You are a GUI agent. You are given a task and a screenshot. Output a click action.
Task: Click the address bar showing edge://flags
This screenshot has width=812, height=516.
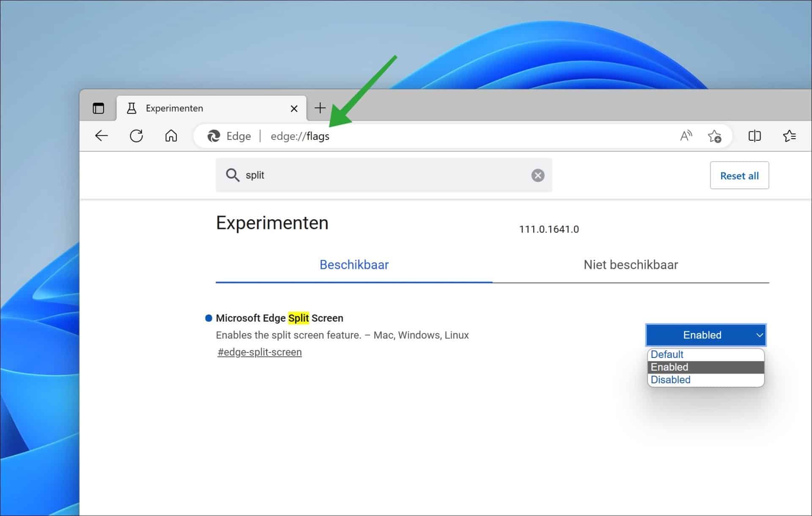tap(300, 136)
